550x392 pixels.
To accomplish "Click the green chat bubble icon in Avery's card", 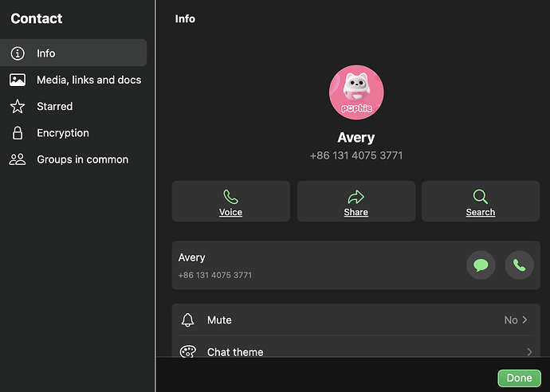I will click(x=481, y=265).
